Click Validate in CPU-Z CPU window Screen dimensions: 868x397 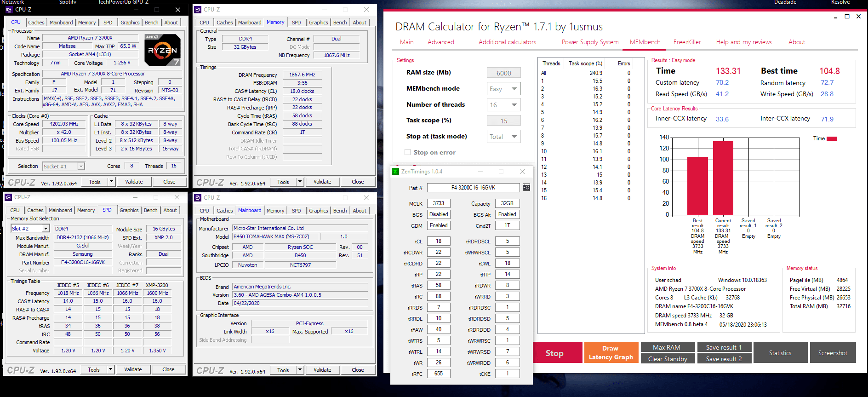tap(134, 182)
